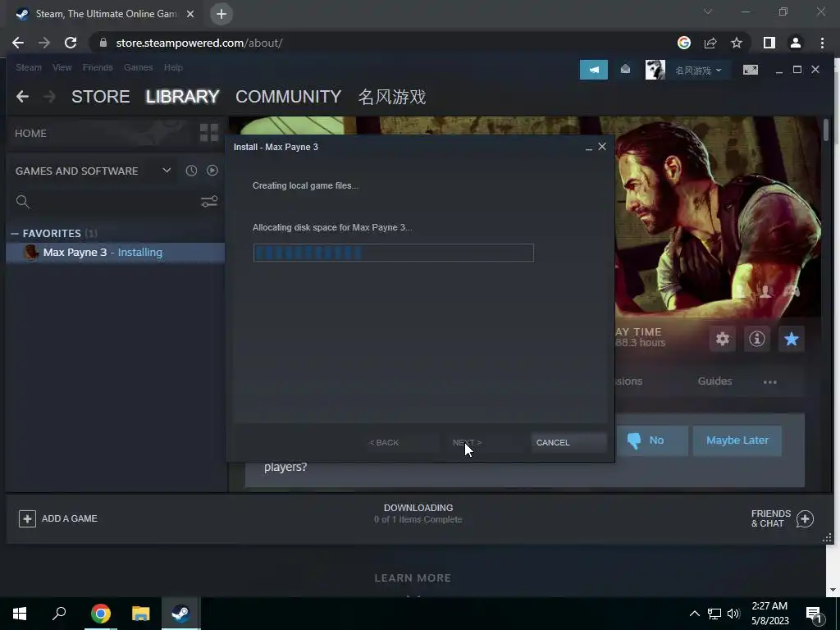Close the Install - Max Payne 3 dialog
The width and height of the screenshot is (840, 630).
[602, 146]
